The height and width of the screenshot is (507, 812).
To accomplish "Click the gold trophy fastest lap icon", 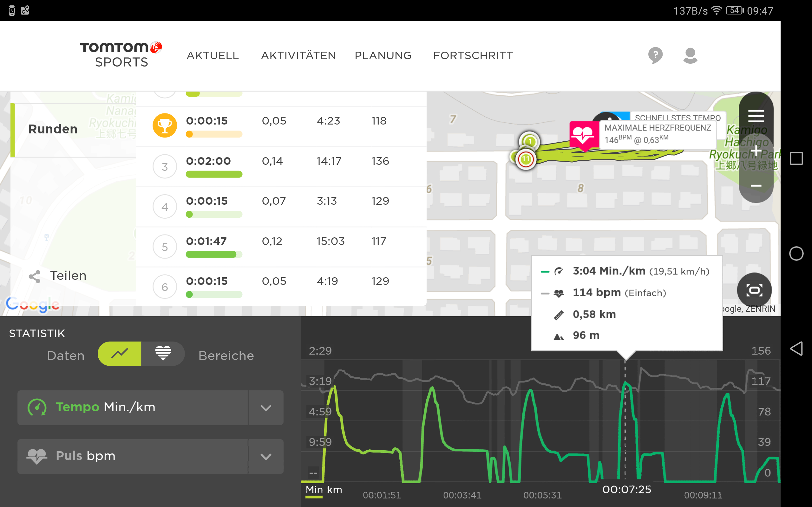I will click(164, 125).
